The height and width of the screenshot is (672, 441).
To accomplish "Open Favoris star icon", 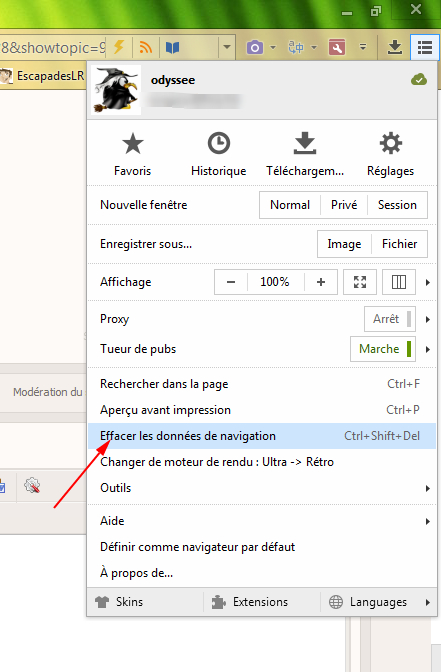I will [132, 144].
